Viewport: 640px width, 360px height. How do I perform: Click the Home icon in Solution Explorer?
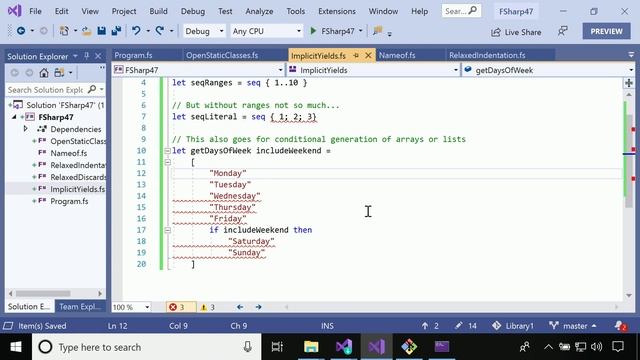click(44, 73)
